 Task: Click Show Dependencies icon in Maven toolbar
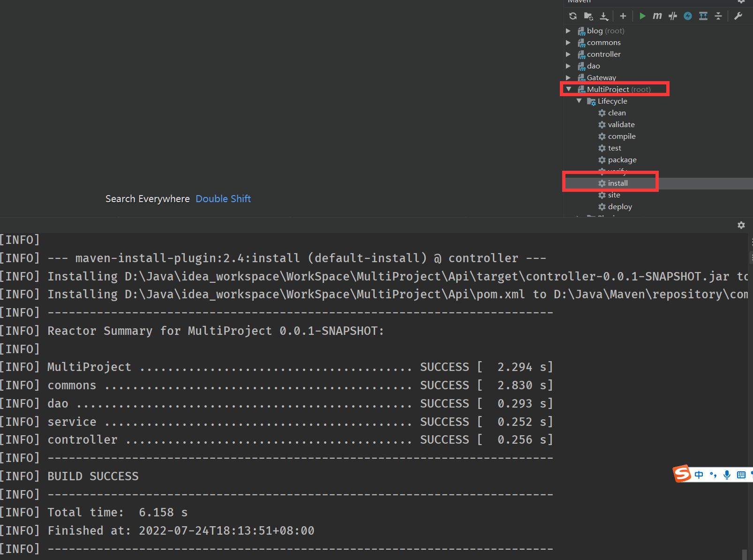tap(703, 16)
